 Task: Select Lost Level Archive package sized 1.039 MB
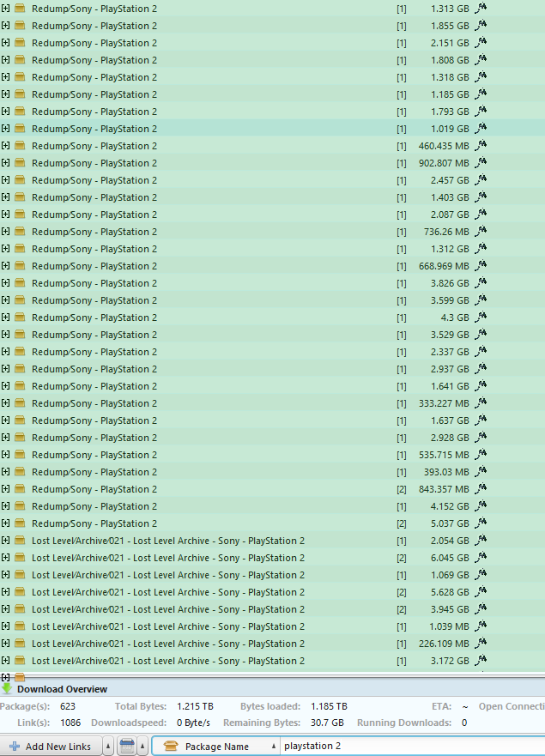[273, 626]
